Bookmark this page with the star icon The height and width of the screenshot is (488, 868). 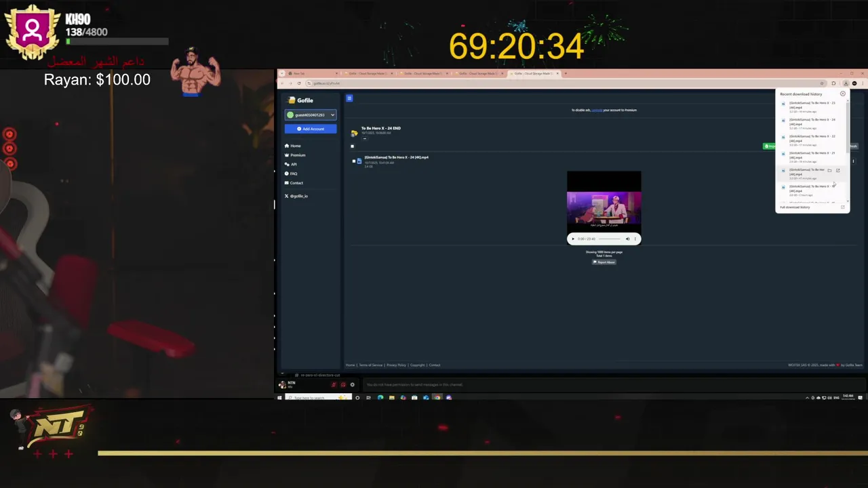coord(822,83)
